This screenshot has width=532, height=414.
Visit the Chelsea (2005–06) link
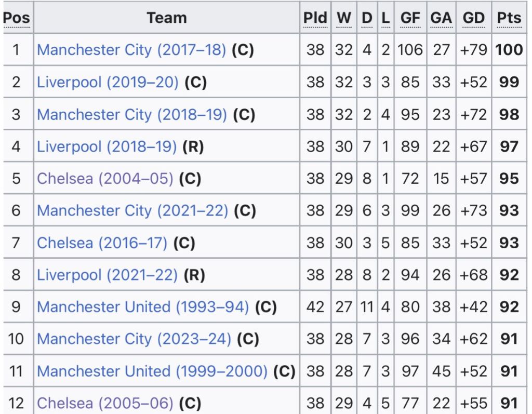[105, 403]
